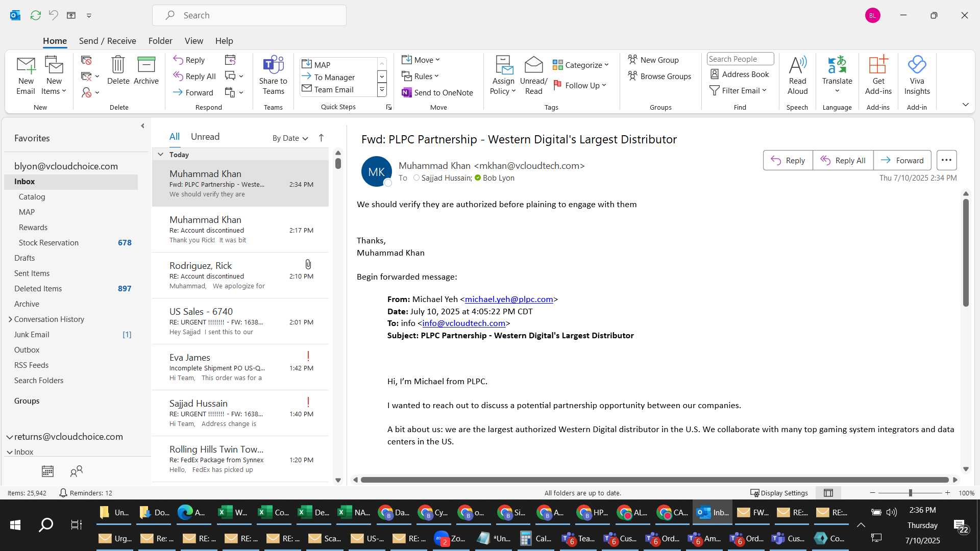Open the Eva James Incomplete Shipment email

pyautogui.click(x=240, y=367)
